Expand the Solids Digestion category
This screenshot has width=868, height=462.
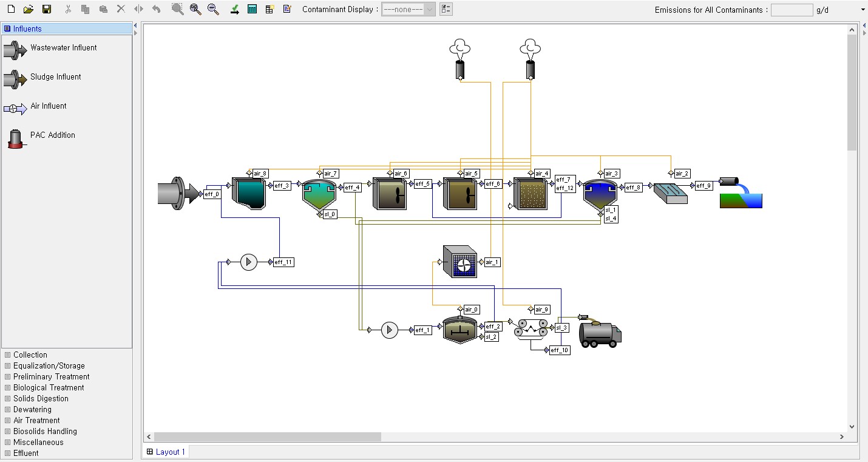41,398
